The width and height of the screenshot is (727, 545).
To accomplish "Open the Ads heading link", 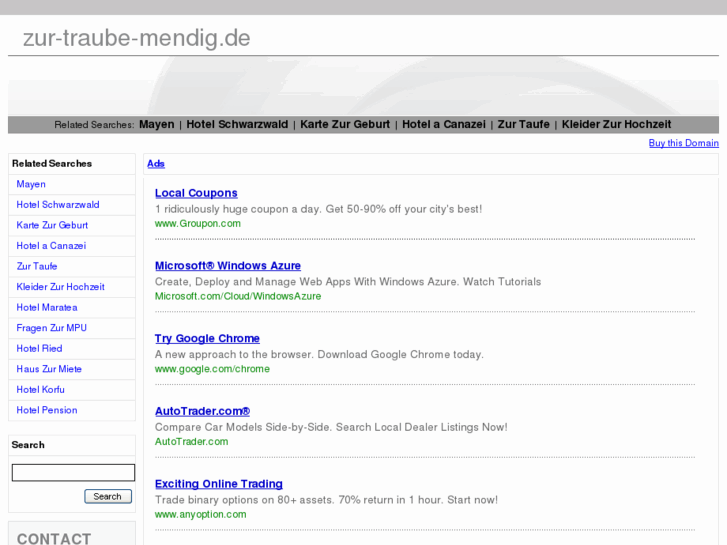I will pos(156,164).
